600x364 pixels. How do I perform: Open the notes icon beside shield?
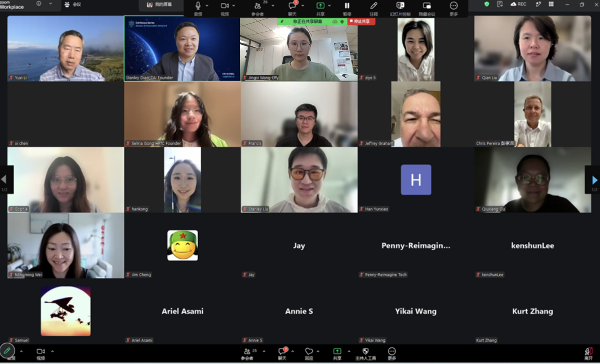click(500, 4)
